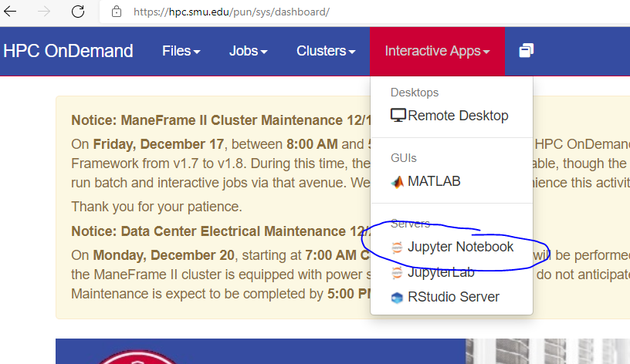
Task: Click the browser back arrow
Action: (10, 12)
